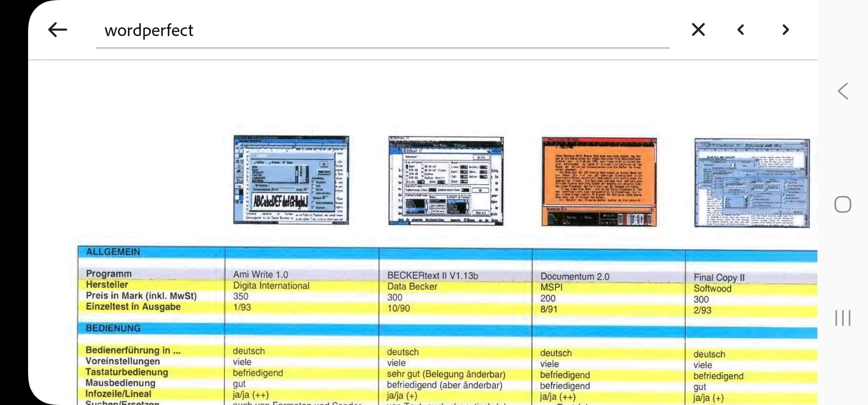Tap the Voreinstellungen row label
Screen dimensions: 868x405
123,361
